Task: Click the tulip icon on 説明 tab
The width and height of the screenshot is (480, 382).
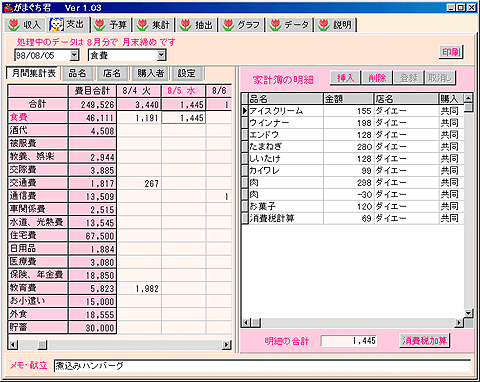Action: 324,25
